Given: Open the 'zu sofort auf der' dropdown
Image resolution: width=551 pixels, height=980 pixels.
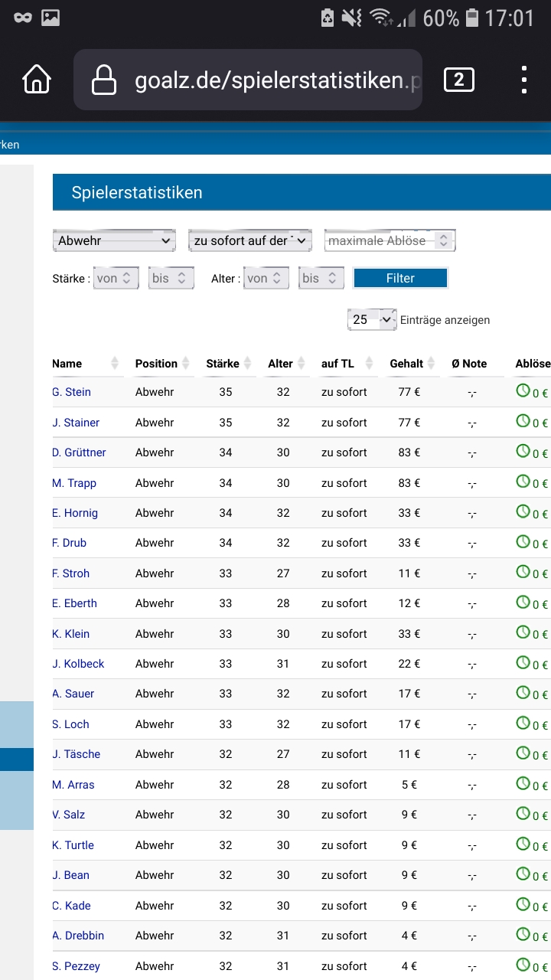Looking at the screenshot, I should (x=249, y=240).
